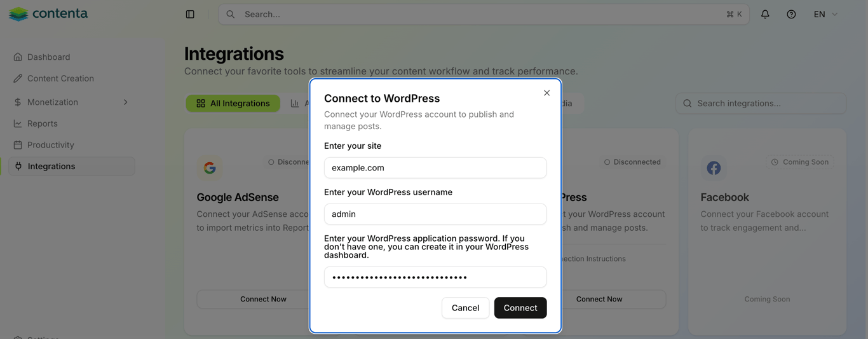Click the contenta logo
The image size is (868, 339).
click(x=48, y=13)
